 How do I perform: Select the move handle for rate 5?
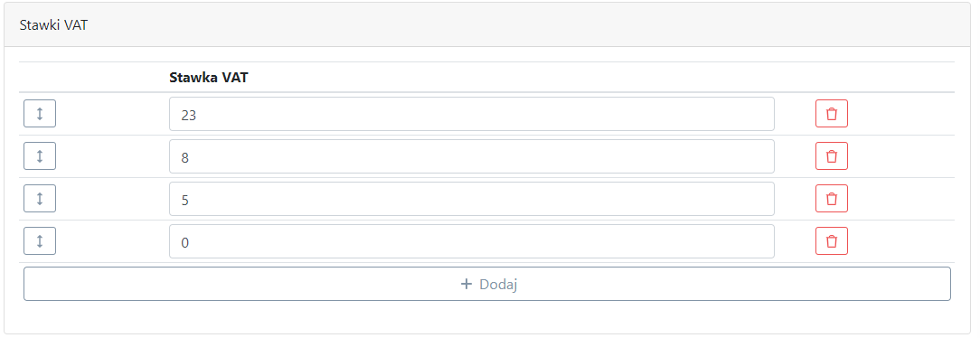[40, 199]
